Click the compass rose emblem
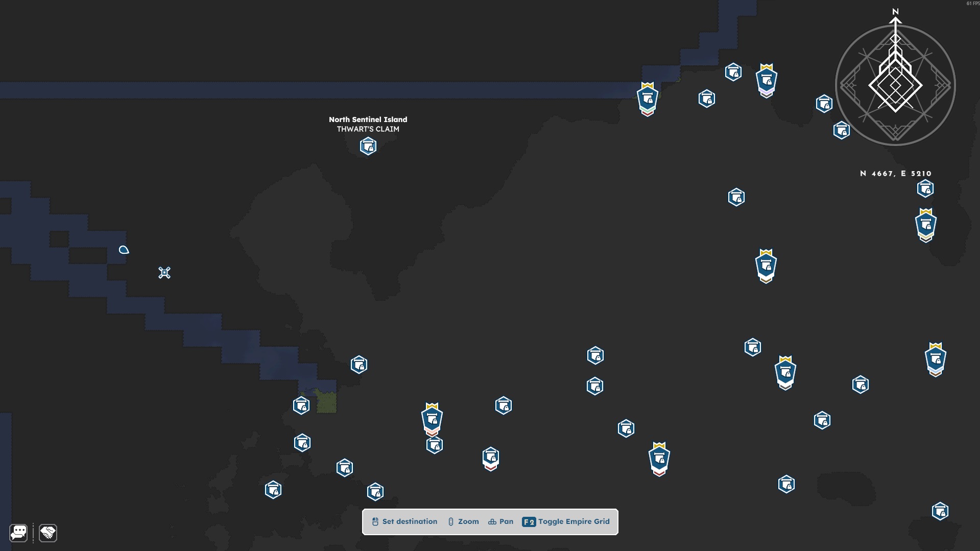The height and width of the screenshot is (551, 980). point(895,85)
